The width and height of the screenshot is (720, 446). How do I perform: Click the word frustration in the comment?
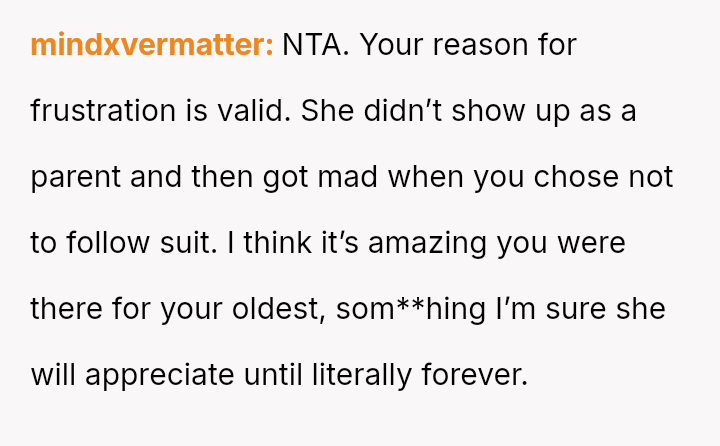[x=103, y=111]
